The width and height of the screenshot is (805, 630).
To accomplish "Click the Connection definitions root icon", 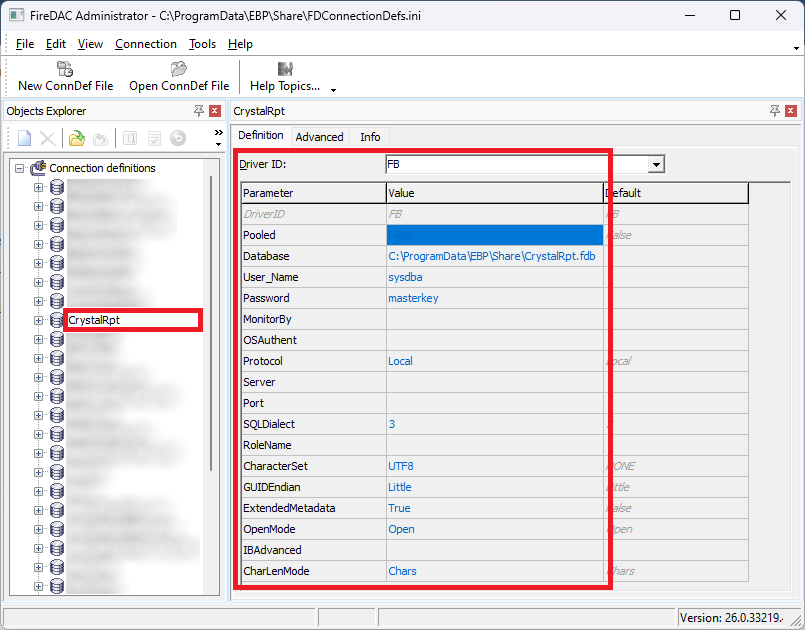I will (x=38, y=168).
